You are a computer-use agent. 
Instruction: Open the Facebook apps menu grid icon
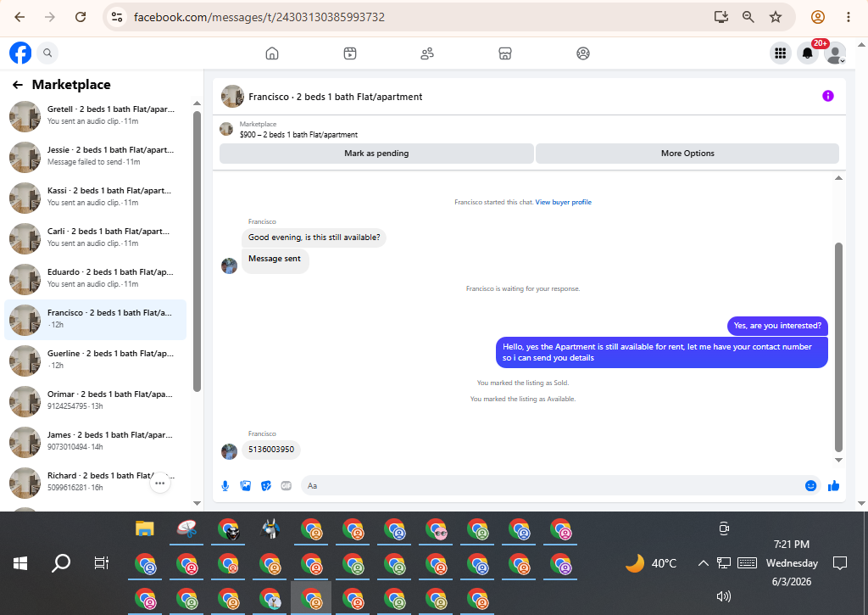[781, 53]
